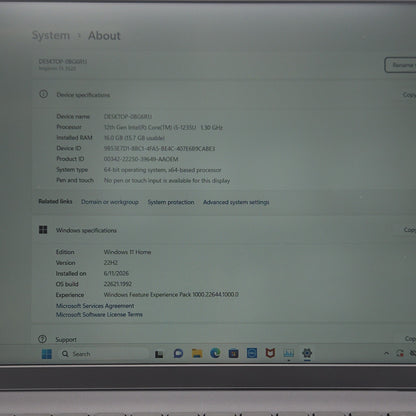The width and height of the screenshot is (416, 416).
Task: Open Advanced system settings link
Action: [x=236, y=202]
